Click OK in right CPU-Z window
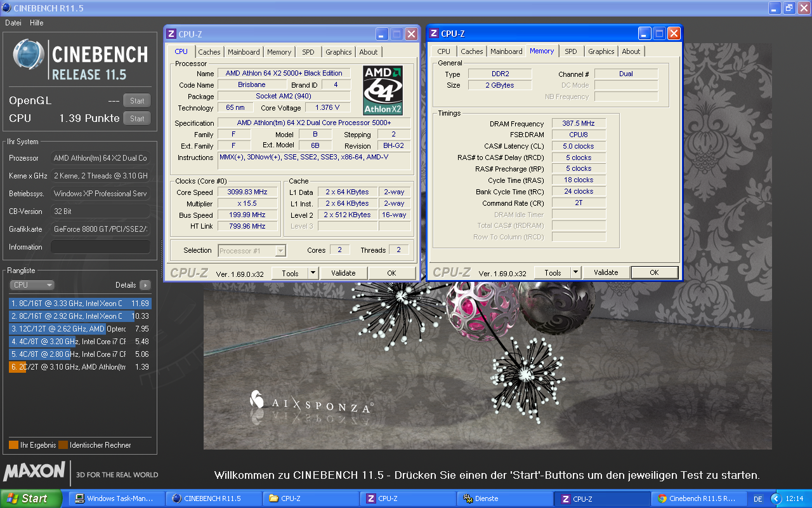 [654, 272]
